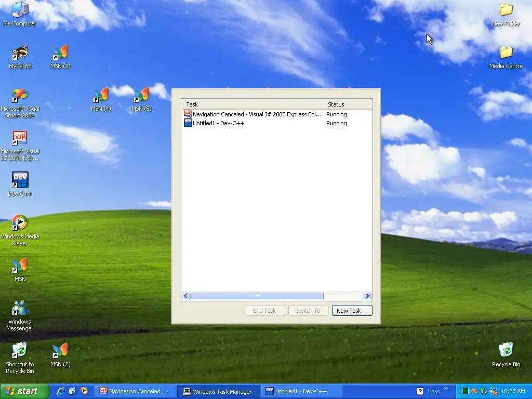
Task: Select the MyPal 68 desktop shortcut
Action: click(20, 57)
